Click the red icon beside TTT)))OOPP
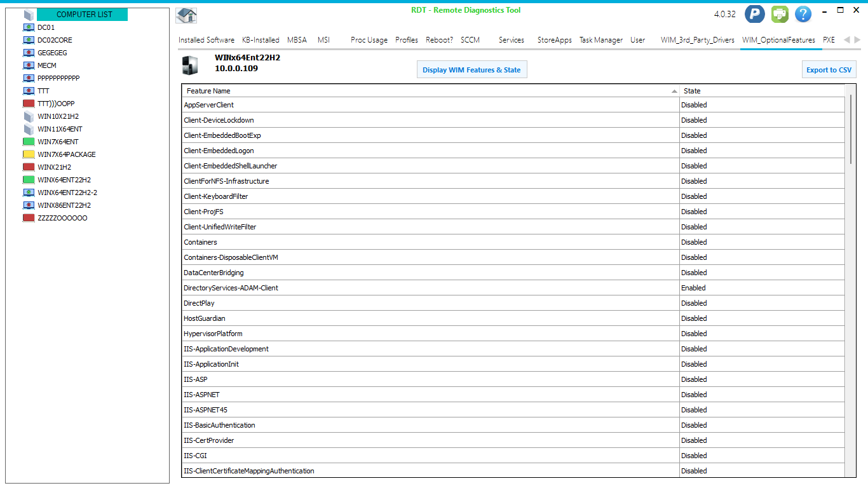This screenshot has height=488, width=868. 29,104
